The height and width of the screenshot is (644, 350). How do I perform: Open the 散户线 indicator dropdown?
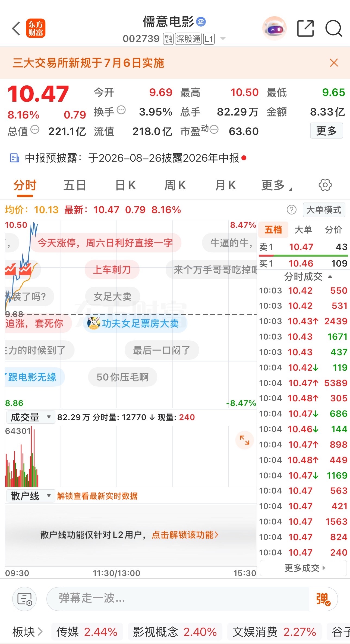pos(31,496)
